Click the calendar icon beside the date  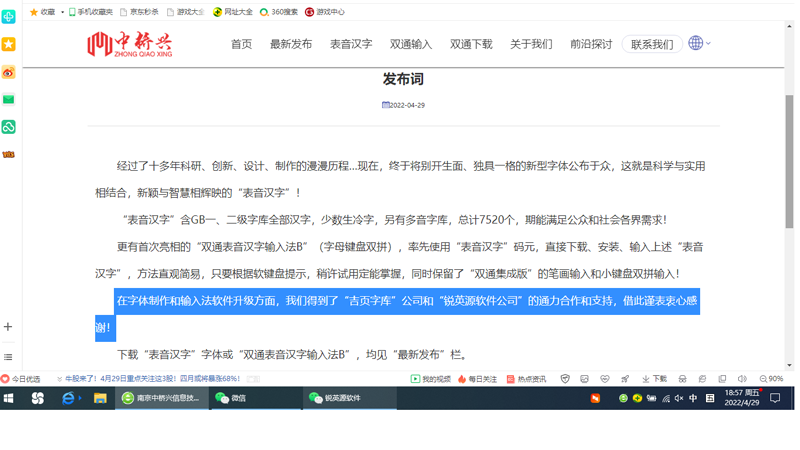[x=385, y=105]
